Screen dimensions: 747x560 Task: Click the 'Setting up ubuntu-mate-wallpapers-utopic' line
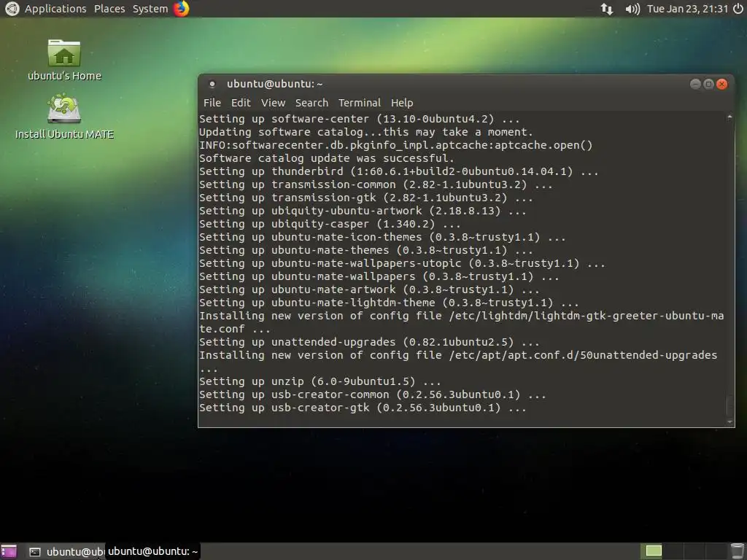pos(402,263)
